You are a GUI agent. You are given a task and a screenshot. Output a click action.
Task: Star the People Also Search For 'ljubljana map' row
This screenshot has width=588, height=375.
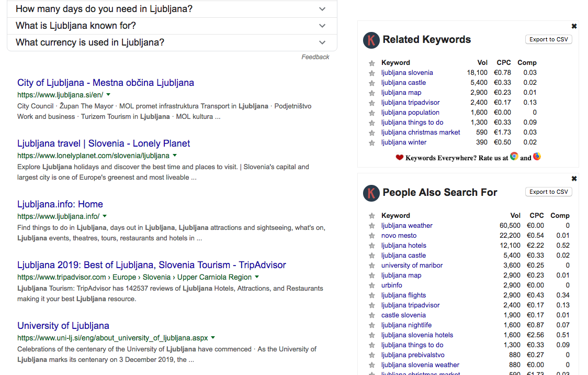point(371,276)
